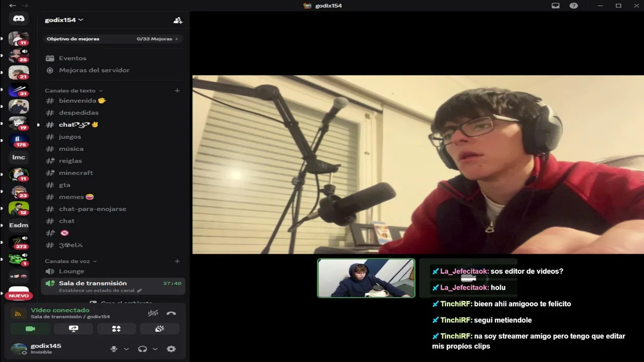Open noise suppression settings
Viewport: 644px width, 362px height.
point(153,313)
